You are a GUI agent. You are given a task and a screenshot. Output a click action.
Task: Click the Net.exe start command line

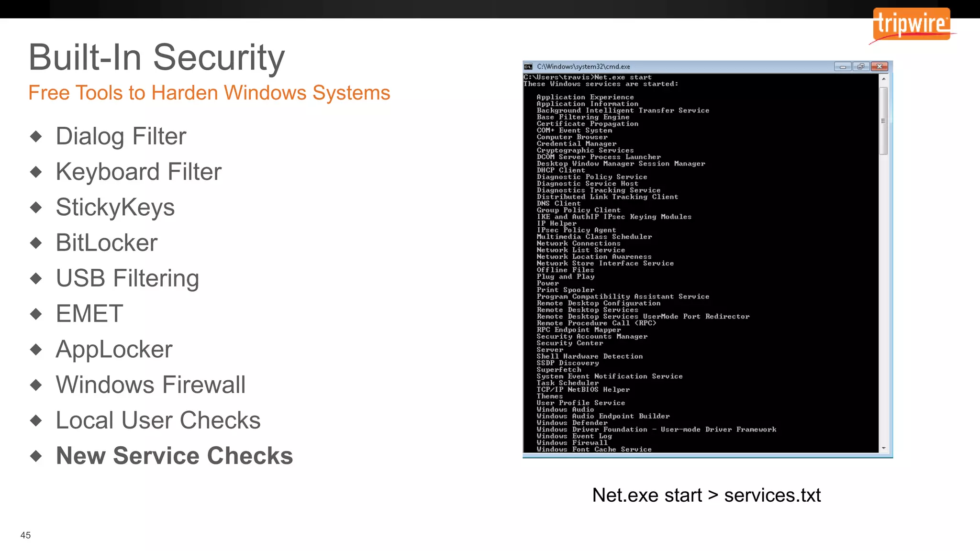pyautogui.click(x=588, y=77)
